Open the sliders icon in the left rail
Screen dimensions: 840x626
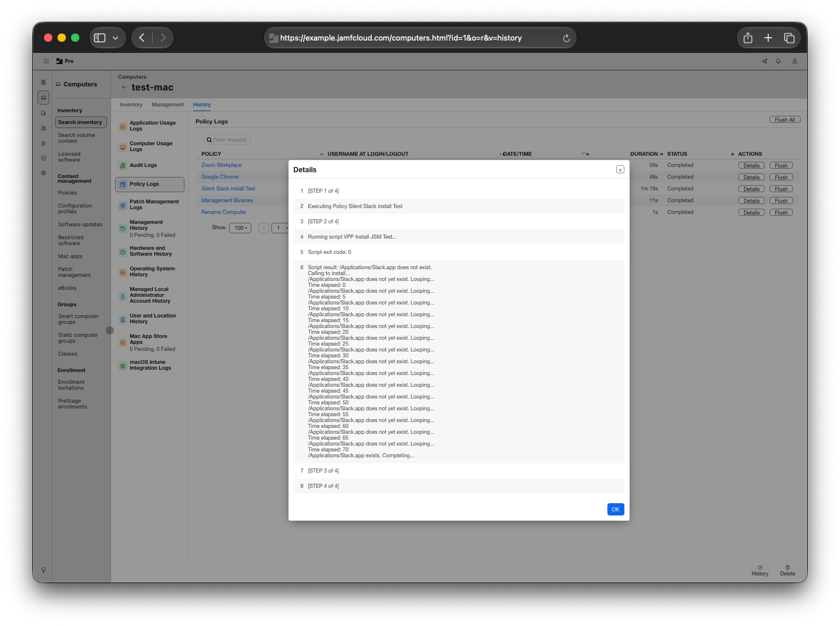pyautogui.click(x=43, y=143)
